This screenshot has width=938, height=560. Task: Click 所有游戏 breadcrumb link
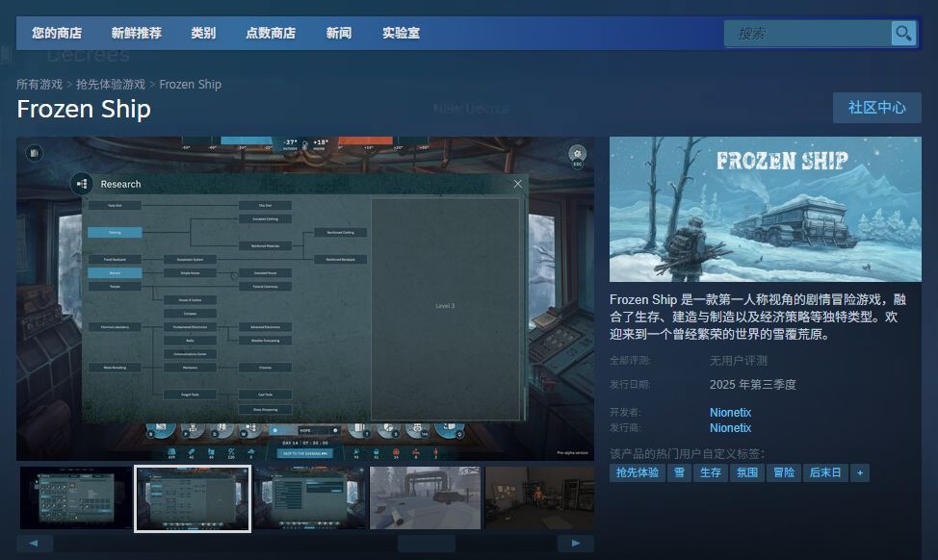39,85
